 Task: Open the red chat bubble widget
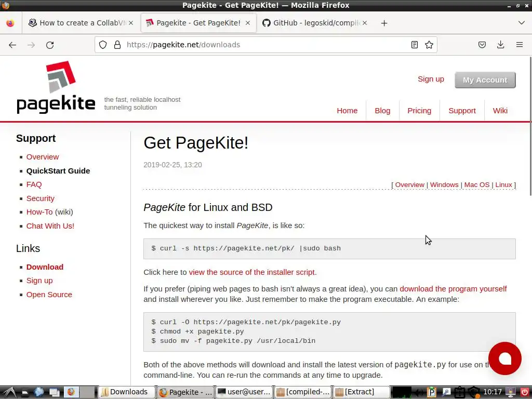click(504, 358)
